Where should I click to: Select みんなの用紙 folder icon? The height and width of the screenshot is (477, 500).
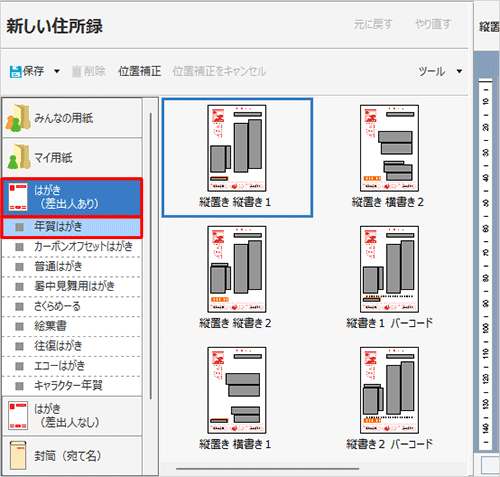coord(18,118)
